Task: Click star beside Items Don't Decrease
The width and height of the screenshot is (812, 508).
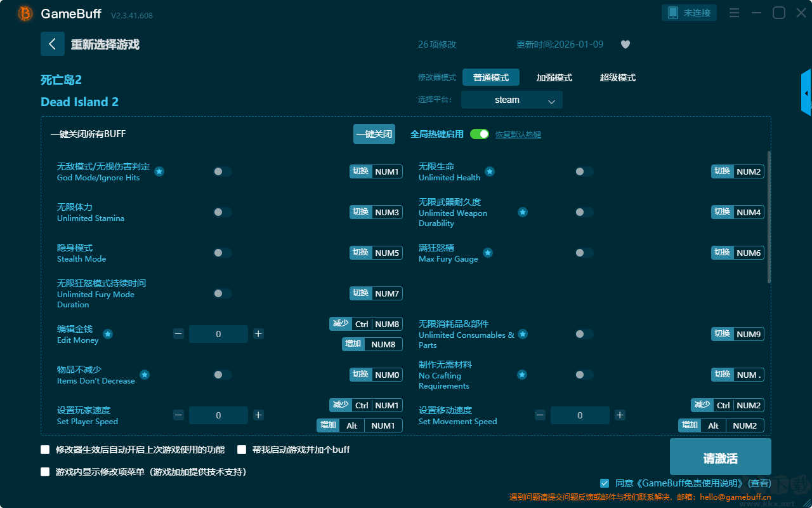Action: point(145,375)
